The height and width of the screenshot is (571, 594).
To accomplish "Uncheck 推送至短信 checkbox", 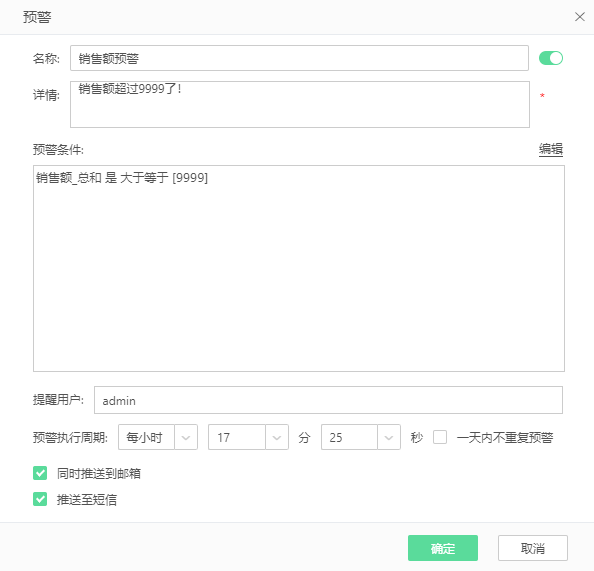I will coord(40,499).
